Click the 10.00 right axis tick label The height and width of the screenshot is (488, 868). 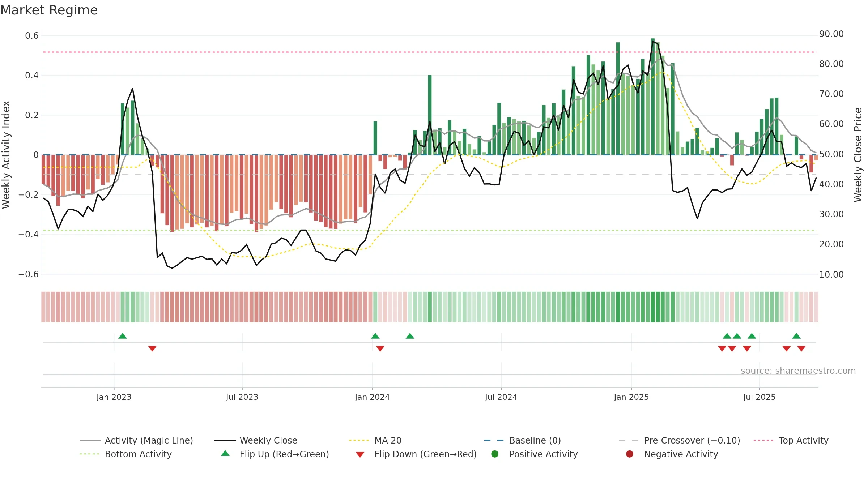pyautogui.click(x=831, y=274)
